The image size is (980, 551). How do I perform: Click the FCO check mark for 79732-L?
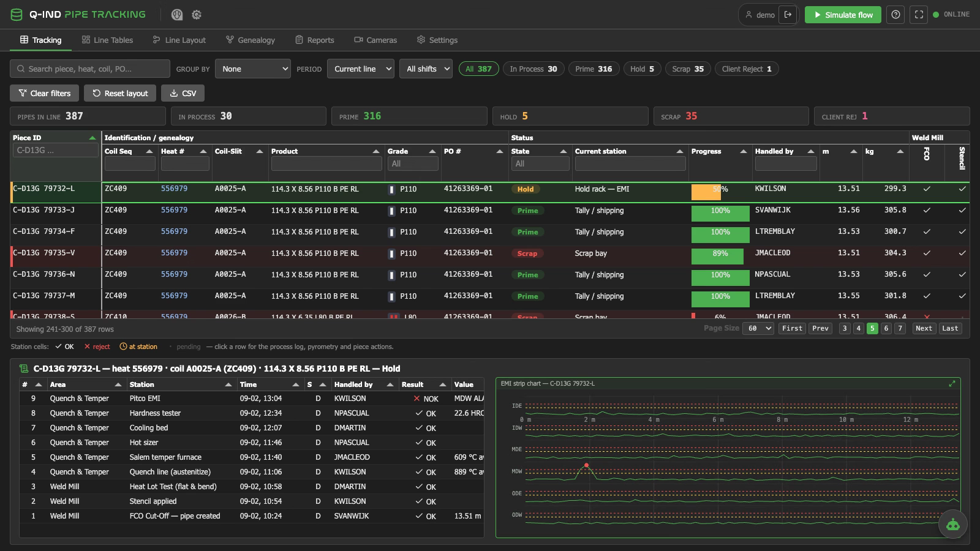(927, 189)
